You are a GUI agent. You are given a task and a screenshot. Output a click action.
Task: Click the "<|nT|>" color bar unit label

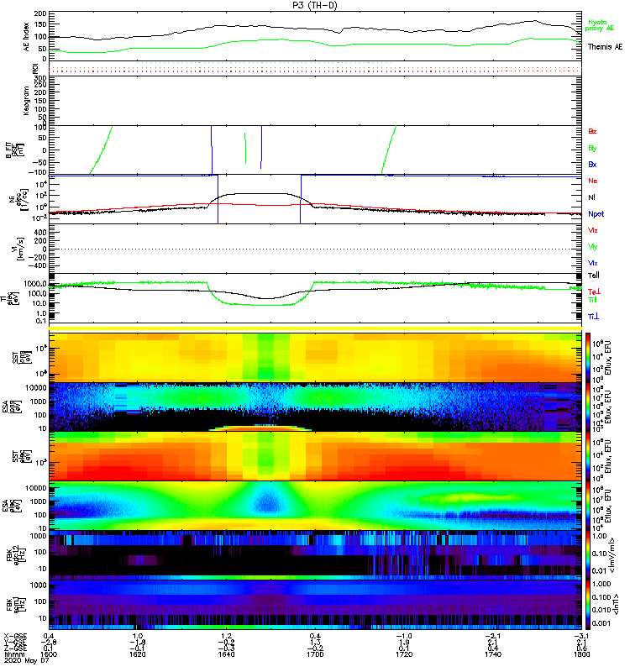click(616, 604)
